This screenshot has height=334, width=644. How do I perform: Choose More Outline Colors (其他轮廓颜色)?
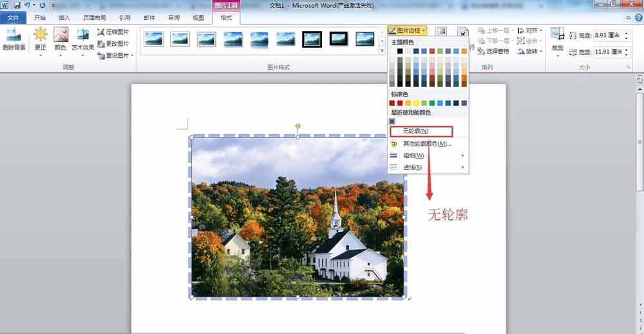click(428, 144)
